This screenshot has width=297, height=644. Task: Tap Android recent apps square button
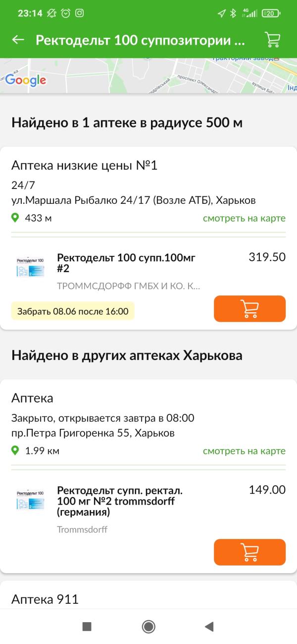coord(87,627)
